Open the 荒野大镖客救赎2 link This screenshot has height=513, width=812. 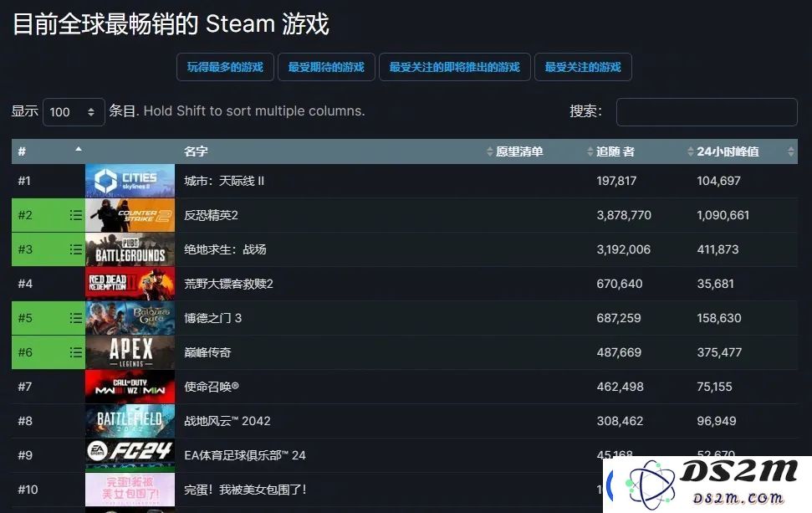click(x=228, y=284)
